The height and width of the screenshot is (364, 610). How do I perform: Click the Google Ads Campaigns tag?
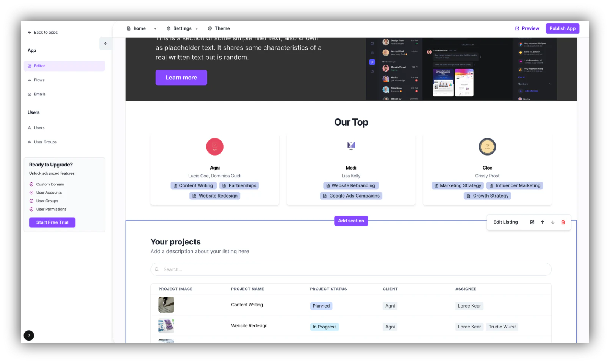[x=351, y=196]
